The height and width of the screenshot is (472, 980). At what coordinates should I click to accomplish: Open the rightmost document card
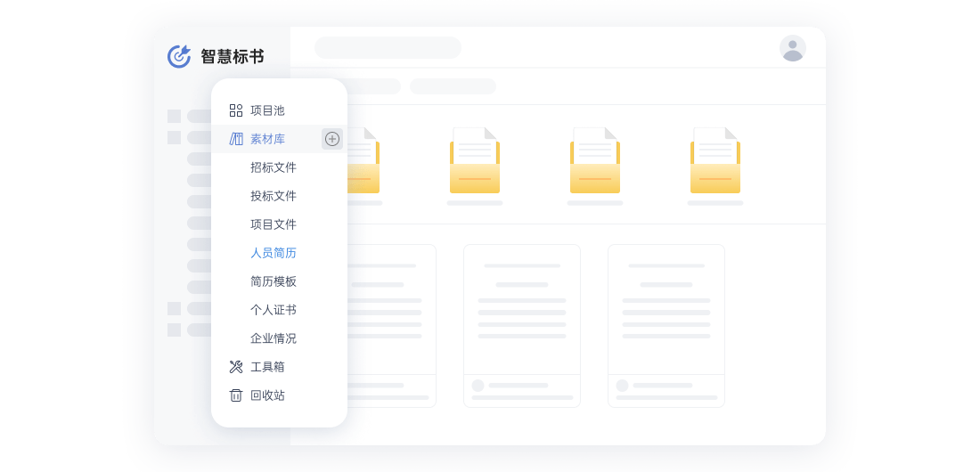(666, 326)
